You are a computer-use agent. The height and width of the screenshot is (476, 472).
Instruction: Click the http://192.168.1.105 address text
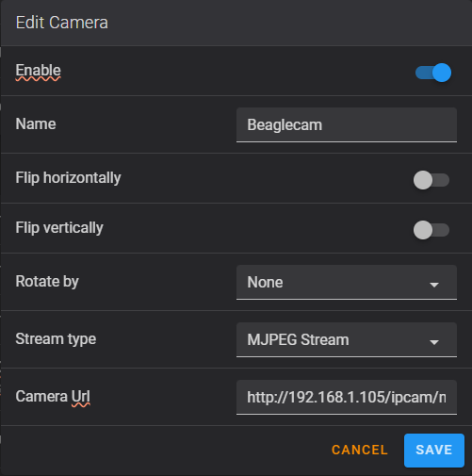317,398
